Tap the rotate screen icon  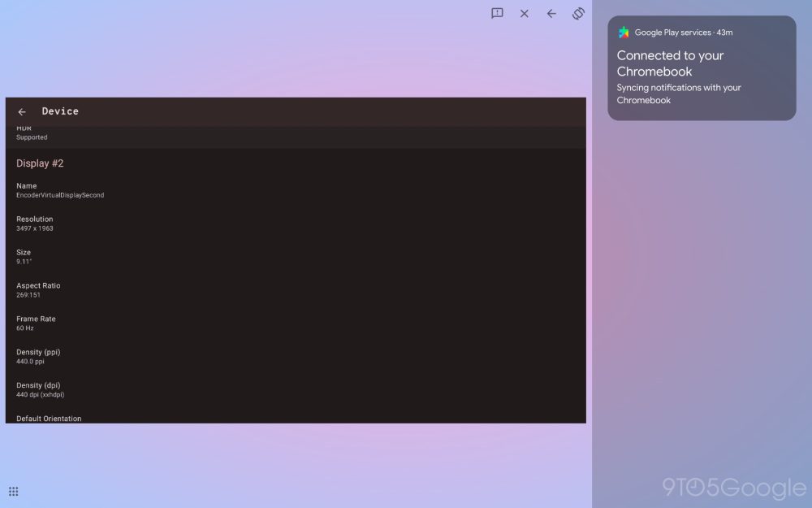click(x=578, y=13)
